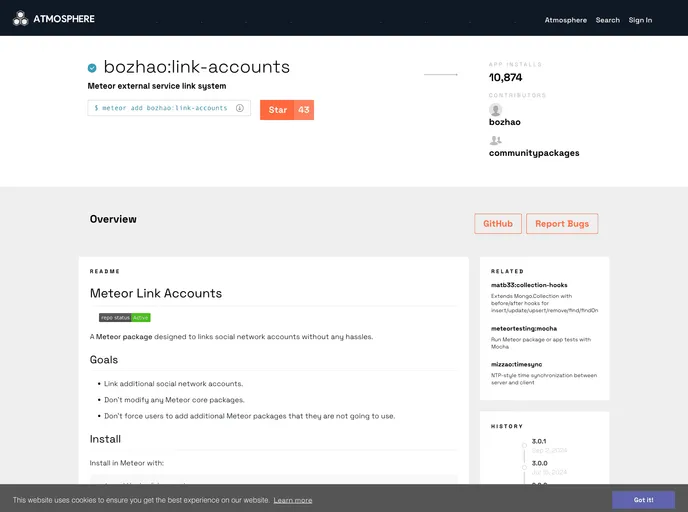Click the communitypackages group icon
This screenshot has width=688, height=512.
[x=495, y=140]
